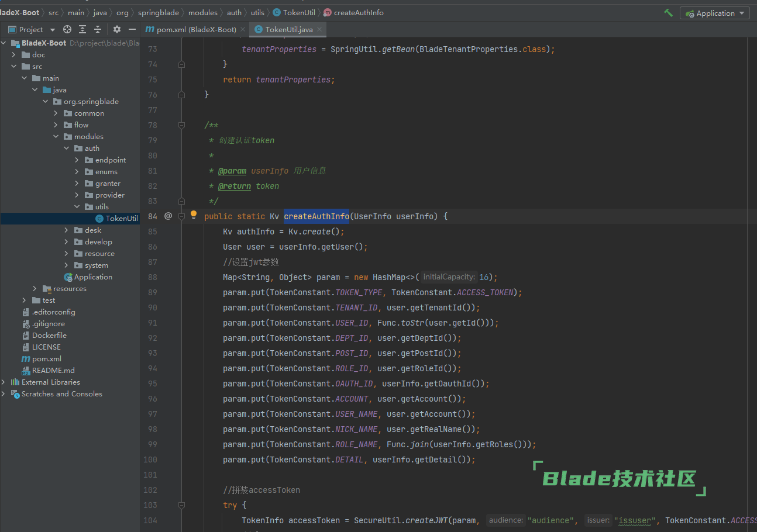
Task: Click the auth breadcrumb in navigation bar
Action: tap(234, 12)
